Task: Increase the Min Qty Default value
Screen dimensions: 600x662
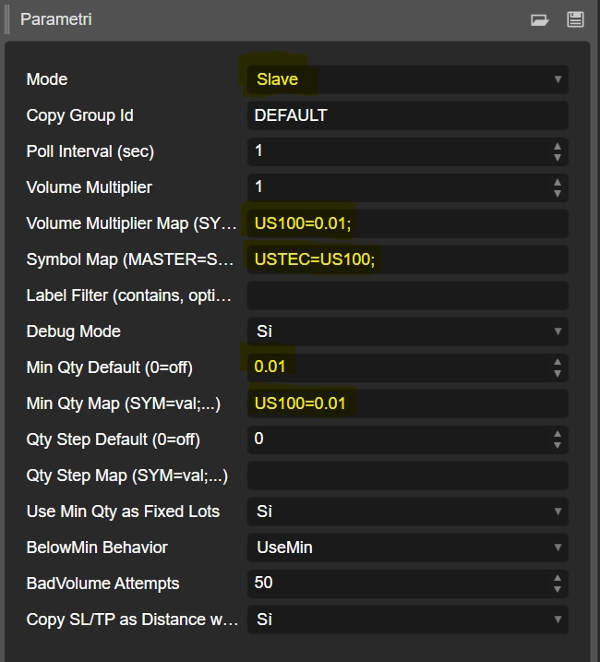Action: [557, 362]
